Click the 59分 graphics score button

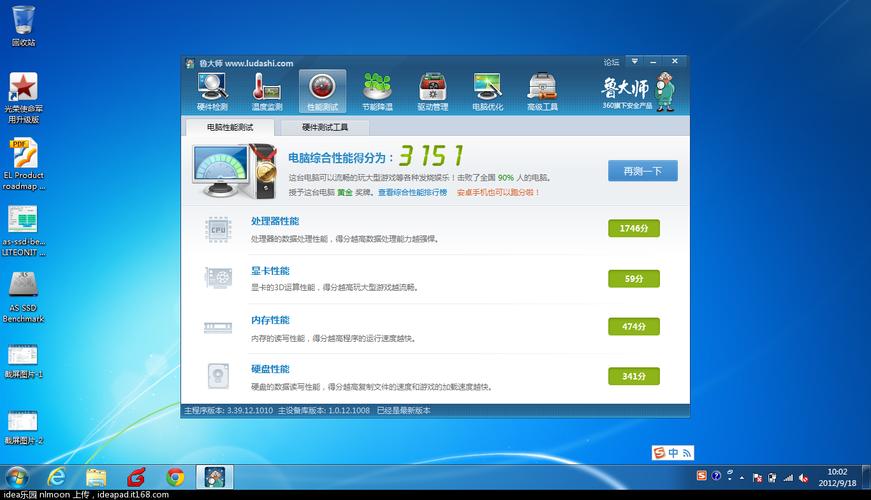(634, 278)
